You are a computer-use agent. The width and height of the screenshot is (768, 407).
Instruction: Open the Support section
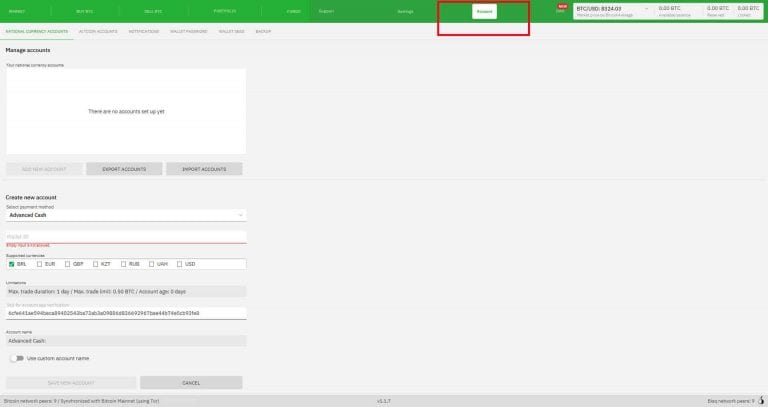coord(326,11)
